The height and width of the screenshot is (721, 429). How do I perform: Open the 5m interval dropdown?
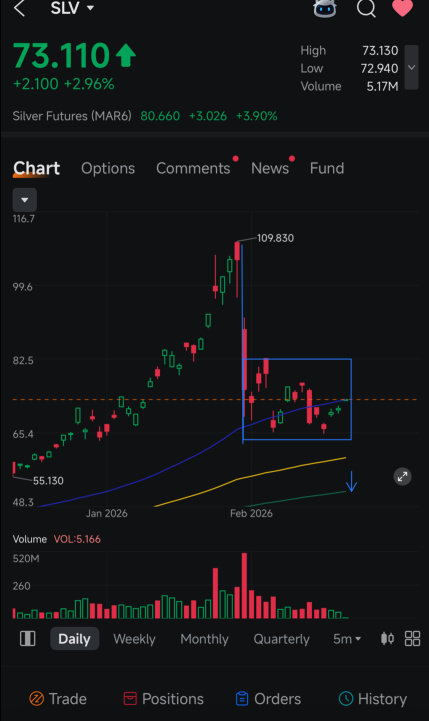347,639
